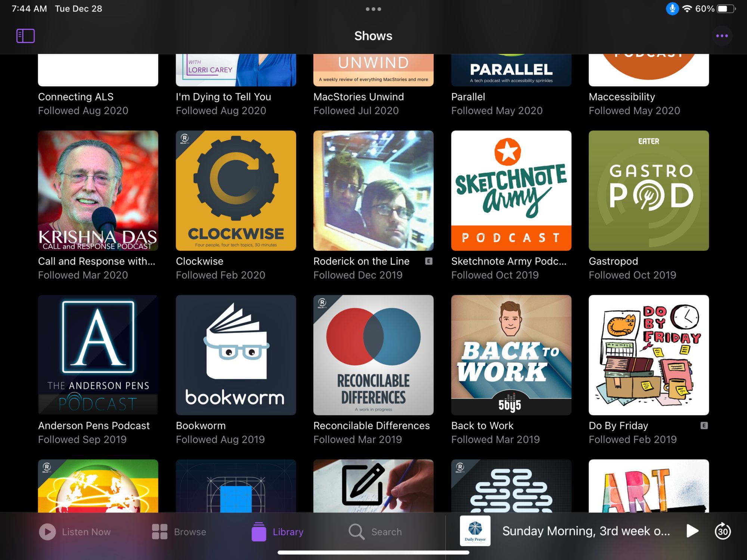This screenshot has width=747, height=560.
Task: Select the 'Roderick on the Line' title
Action: pos(361,261)
